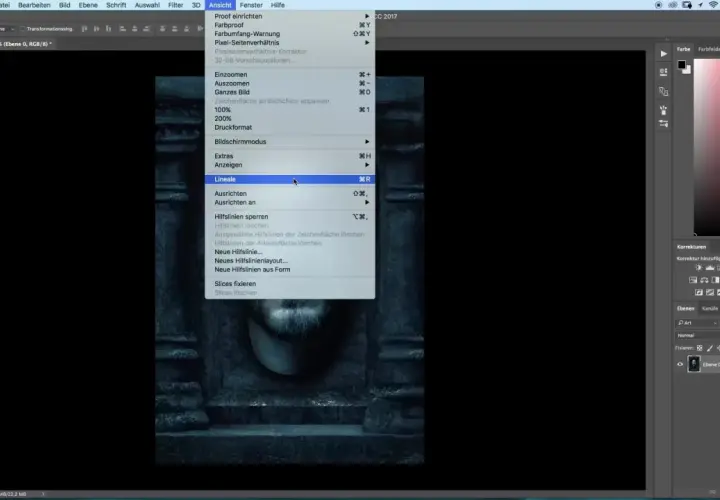Toggle Extras in the Ansicht menu
This screenshot has height=500, width=720.
pyautogui.click(x=290, y=156)
